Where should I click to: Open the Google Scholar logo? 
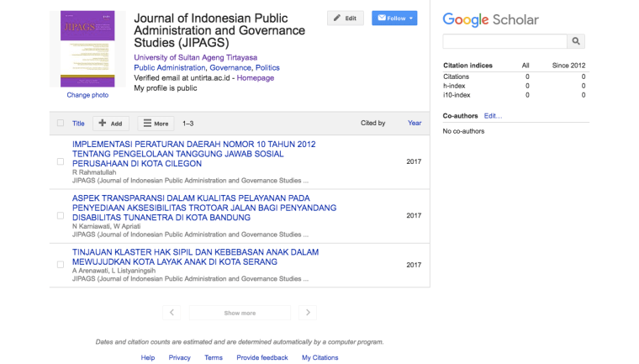[x=491, y=19]
